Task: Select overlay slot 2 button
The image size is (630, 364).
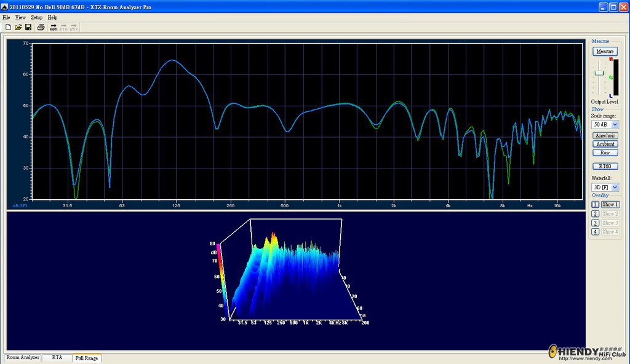Action: click(596, 214)
